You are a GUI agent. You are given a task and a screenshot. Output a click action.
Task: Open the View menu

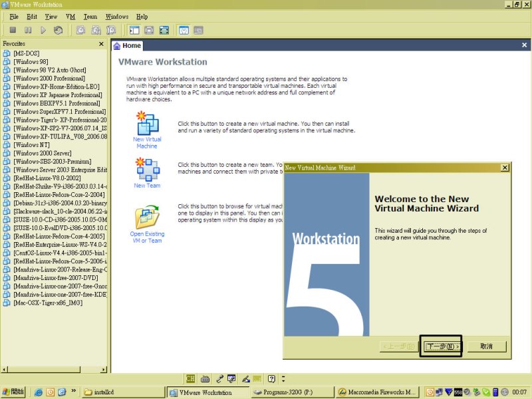pyautogui.click(x=51, y=17)
